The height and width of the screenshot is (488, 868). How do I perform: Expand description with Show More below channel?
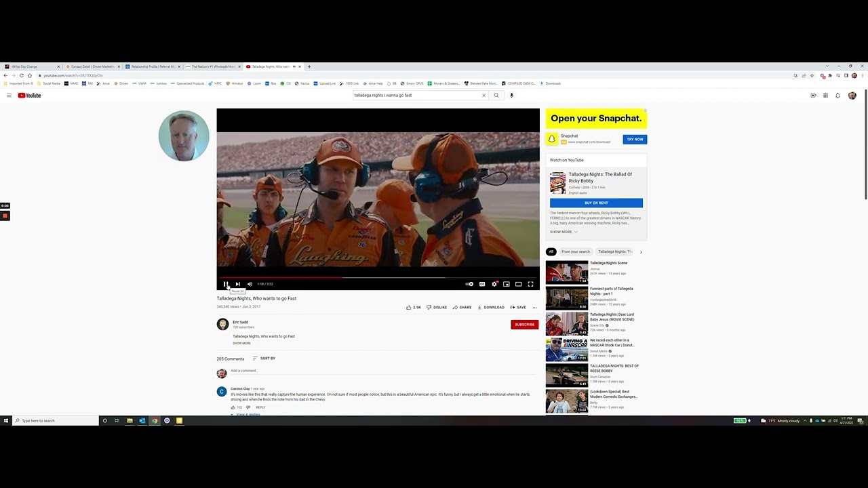click(x=241, y=344)
